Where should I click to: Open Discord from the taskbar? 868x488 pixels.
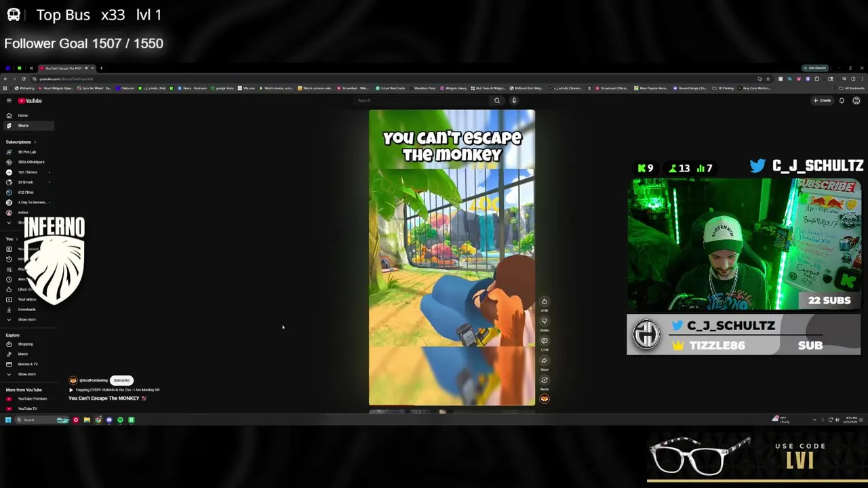coord(109,420)
